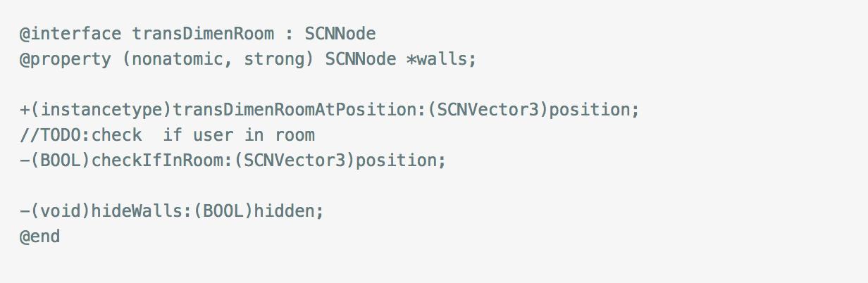Click the checkIfInRoom method name

157,160
